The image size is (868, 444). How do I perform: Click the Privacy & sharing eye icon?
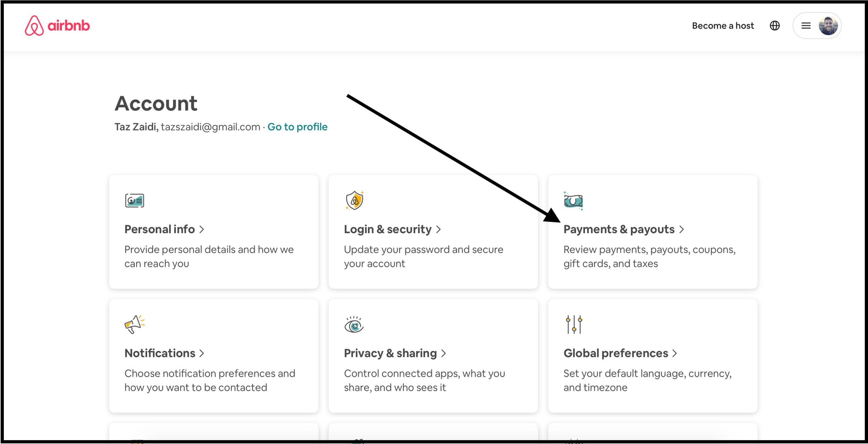[354, 325]
